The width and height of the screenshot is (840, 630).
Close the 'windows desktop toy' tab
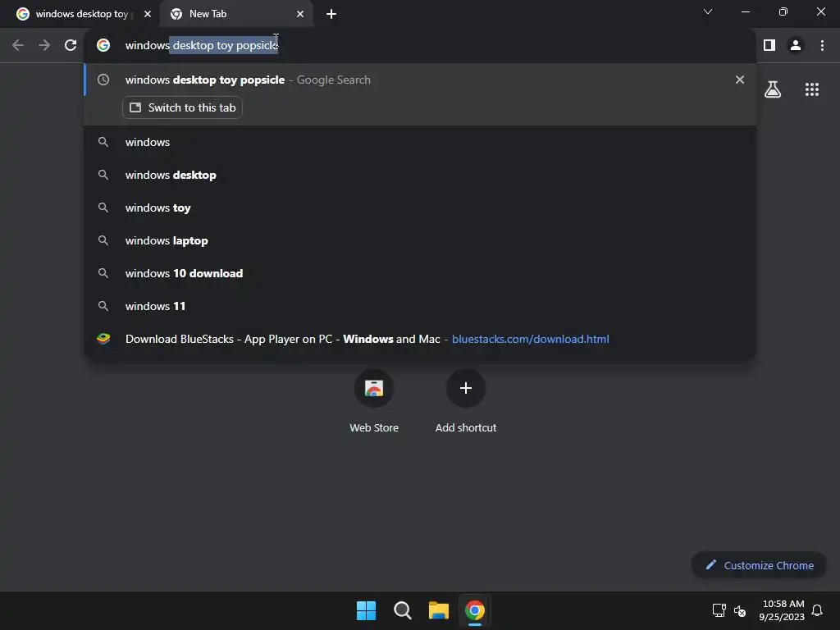point(148,14)
